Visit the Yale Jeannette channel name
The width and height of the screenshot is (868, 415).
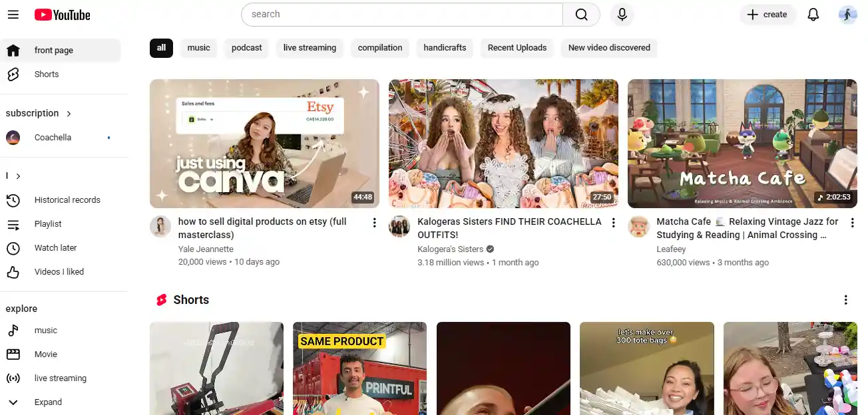(x=206, y=249)
